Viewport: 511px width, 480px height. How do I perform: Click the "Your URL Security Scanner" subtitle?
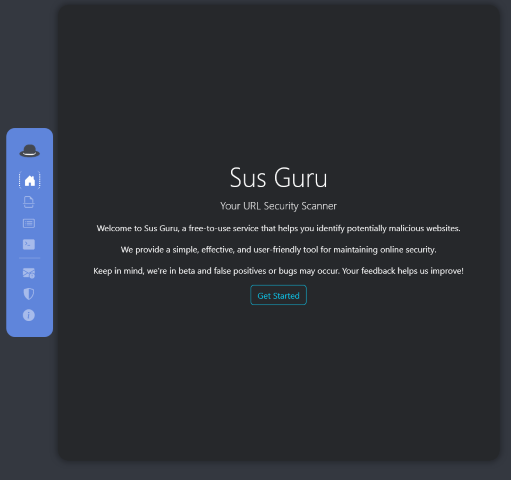click(x=278, y=206)
